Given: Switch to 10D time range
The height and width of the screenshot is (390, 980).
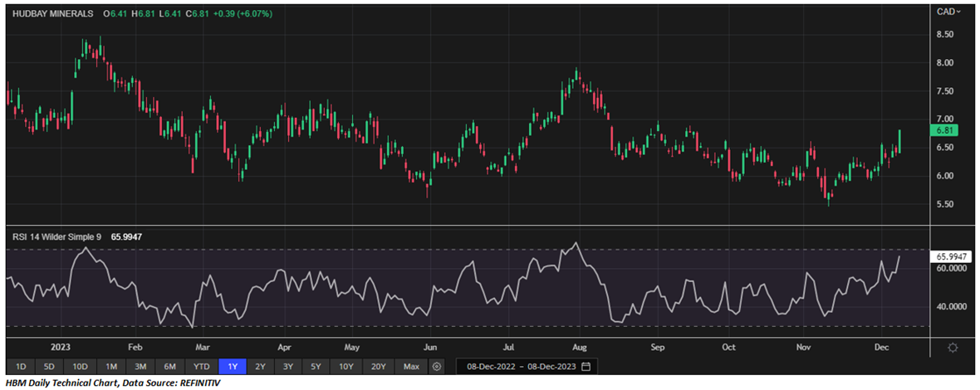Looking at the screenshot, I should pos(80,366).
